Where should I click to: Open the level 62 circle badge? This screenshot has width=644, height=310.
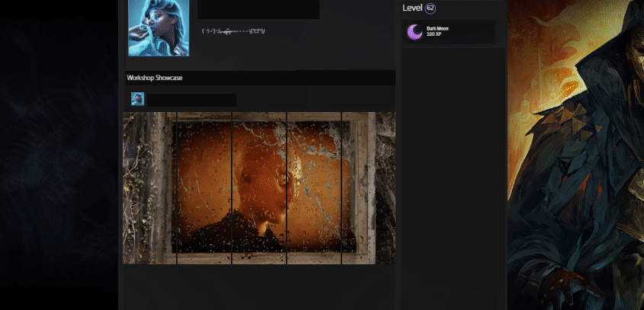[x=430, y=8]
